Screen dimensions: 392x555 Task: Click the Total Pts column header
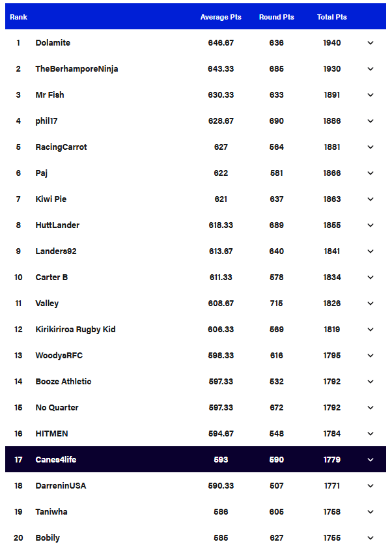coord(331,17)
